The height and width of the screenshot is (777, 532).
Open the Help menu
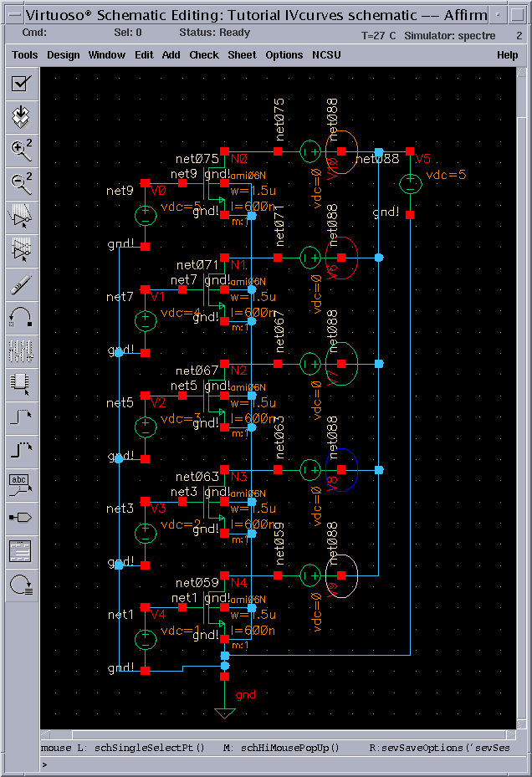click(507, 55)
